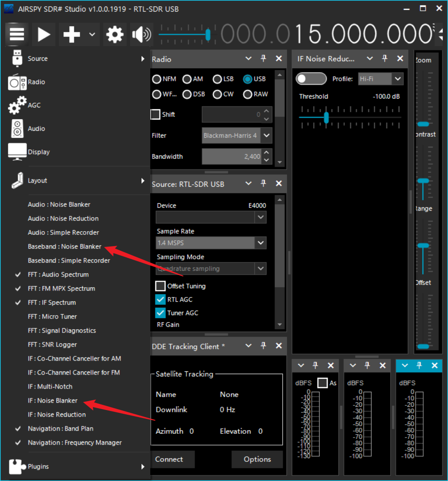Expand the Filter type Blackman-Harris dropdown
This screenshot has height=481, width=448.
coord(266,135)
